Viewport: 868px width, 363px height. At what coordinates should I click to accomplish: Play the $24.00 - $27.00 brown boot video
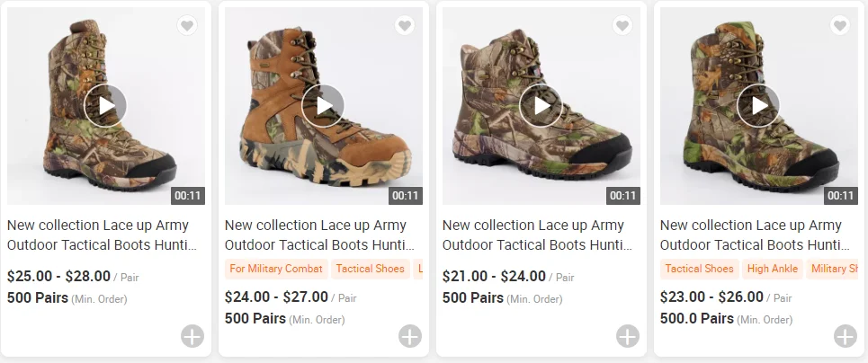[x=323, y=106]
